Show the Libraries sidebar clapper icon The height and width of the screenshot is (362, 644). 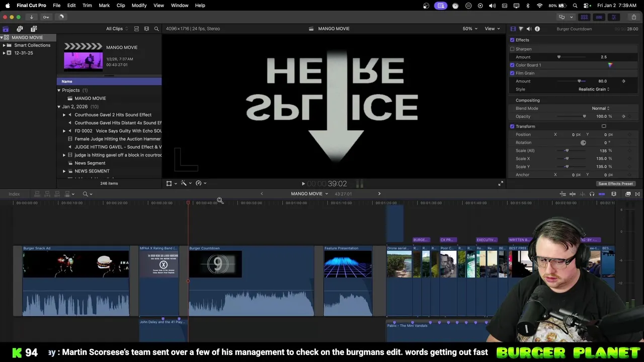6,29
